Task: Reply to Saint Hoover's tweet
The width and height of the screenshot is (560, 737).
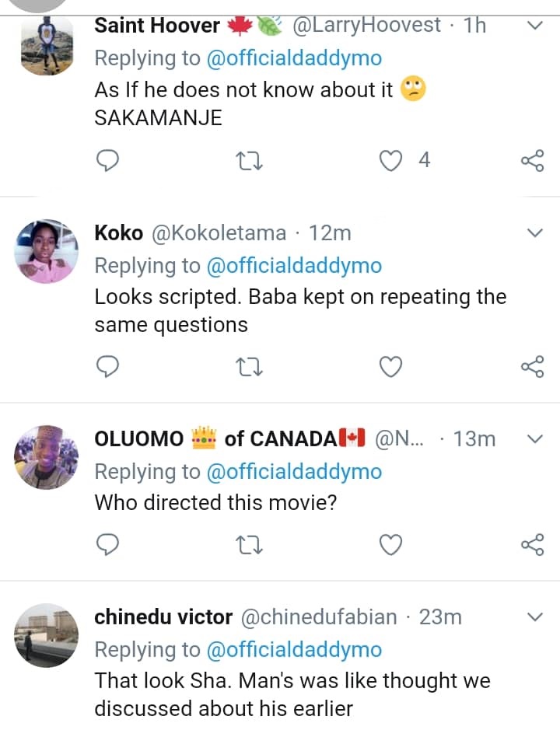Action: (107, 161)
